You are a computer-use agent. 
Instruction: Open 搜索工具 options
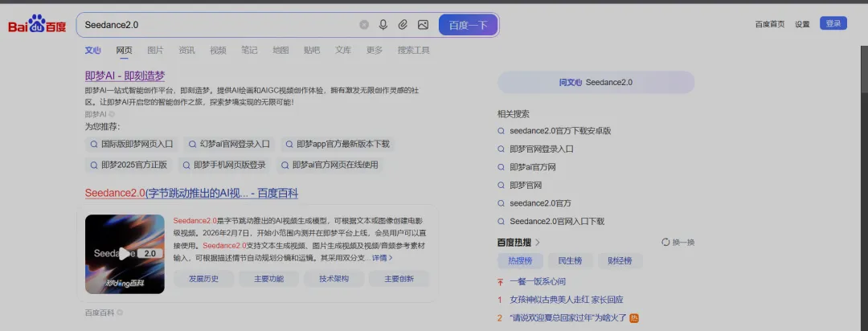pos(414,51)
